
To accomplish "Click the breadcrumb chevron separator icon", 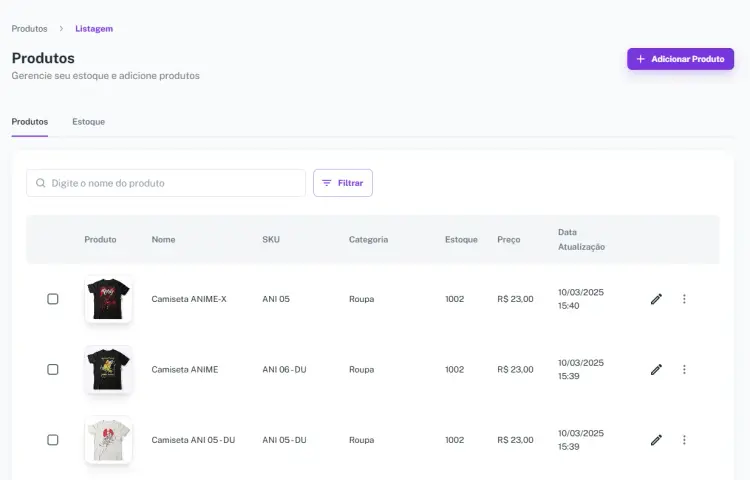I will pos(61,29).
